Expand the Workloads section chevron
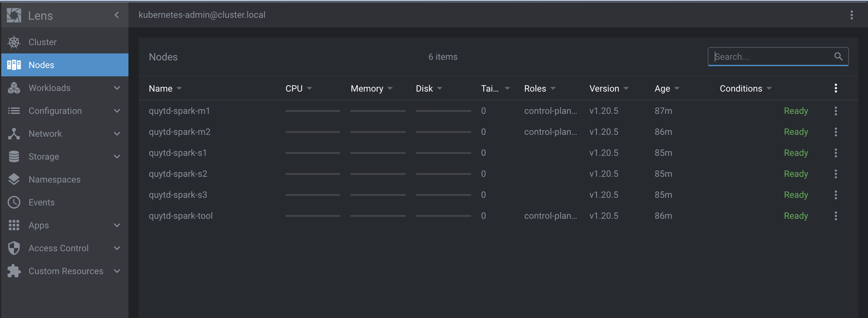This screenshot has height=318, width=868. pos(117,88)
